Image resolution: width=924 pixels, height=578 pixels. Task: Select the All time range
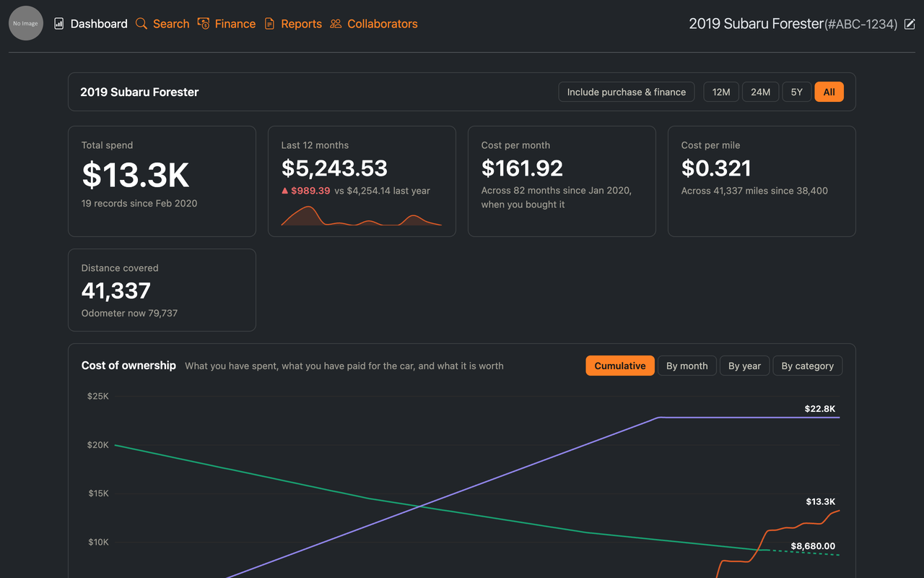tap(829, 92)
